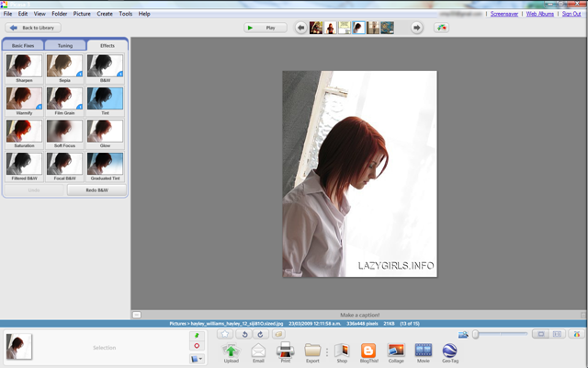
Task: Apply the Soft Focus effect
Action: coord(64,132)
